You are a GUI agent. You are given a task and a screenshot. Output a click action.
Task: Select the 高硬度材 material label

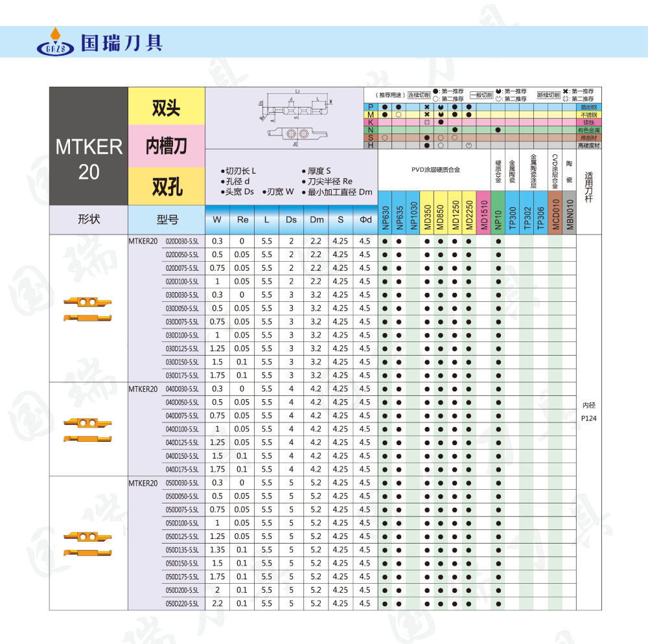(589, 145)
